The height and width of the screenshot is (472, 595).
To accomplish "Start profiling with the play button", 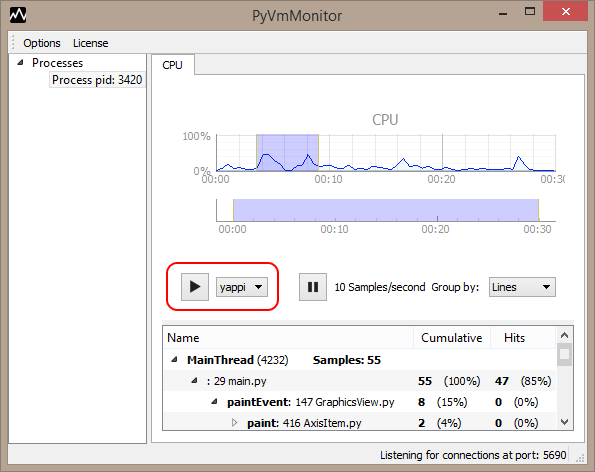I will tap(195, 287).
